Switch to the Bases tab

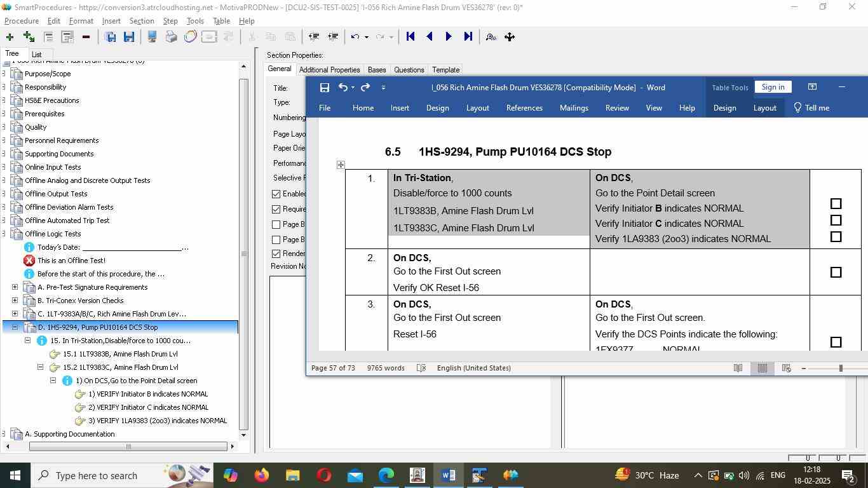[377, 70]
